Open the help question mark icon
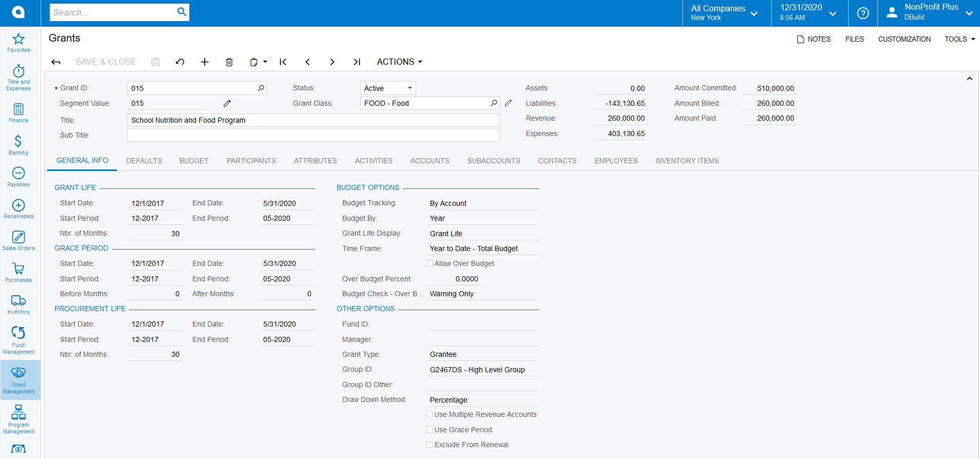The width and height of the screenshot is (980, 459). click(863, 13)
